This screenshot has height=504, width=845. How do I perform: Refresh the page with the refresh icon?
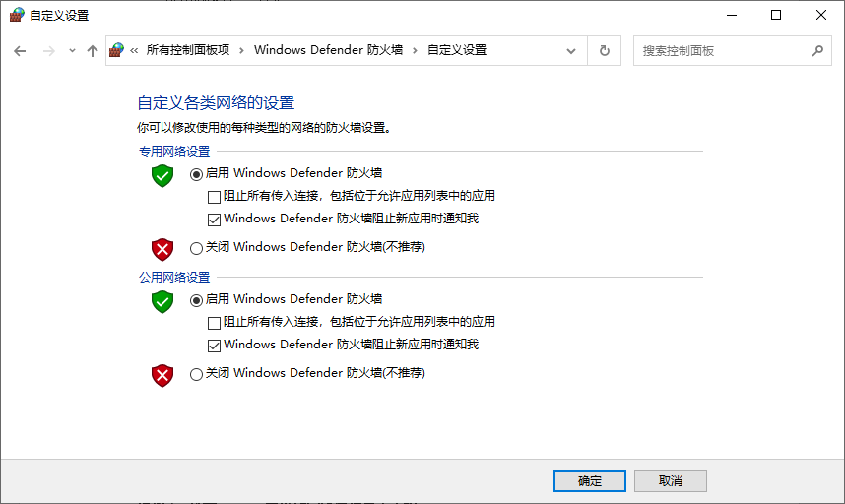[x=605, y=50]
